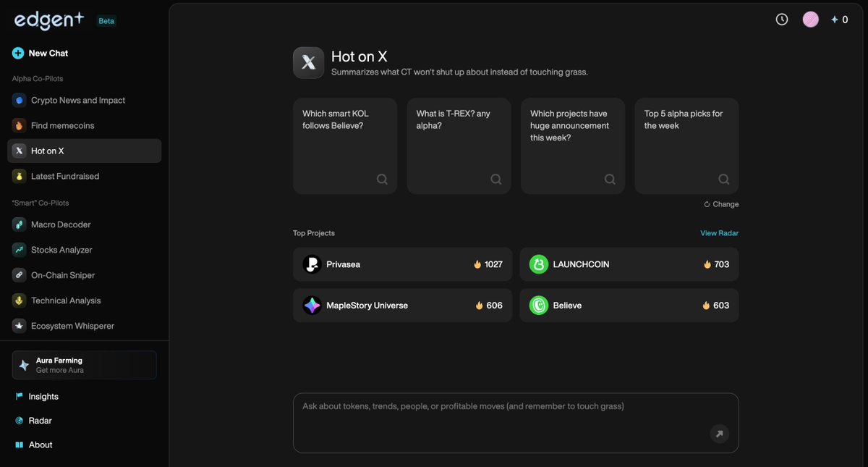Open On-Chain Sniper co-pilot
The width and height of the screenshot is (868, 467).
[x=84, y=275]
